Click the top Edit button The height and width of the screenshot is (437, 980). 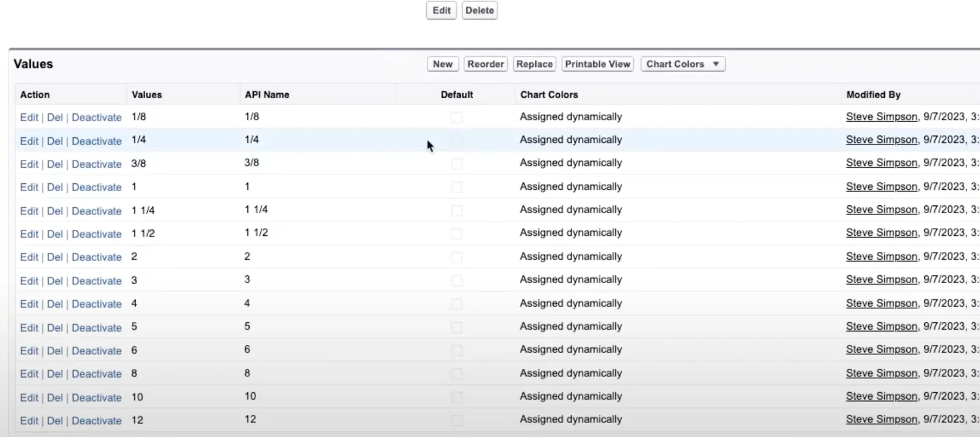(x=442, y=10)
